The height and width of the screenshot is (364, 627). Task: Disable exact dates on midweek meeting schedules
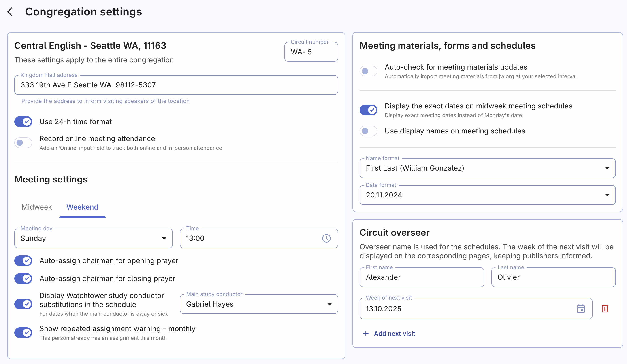[369, 110]
